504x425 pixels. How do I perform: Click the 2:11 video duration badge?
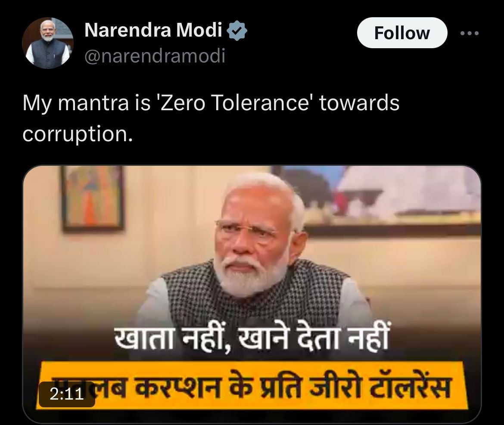pos(67,394)
